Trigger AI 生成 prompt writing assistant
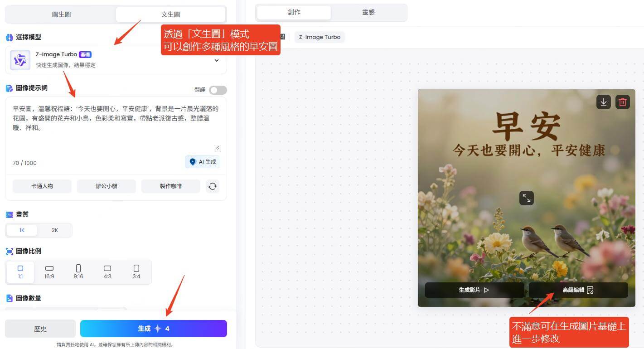This screenshot has width=644, height=349. (x=202, y=161)
